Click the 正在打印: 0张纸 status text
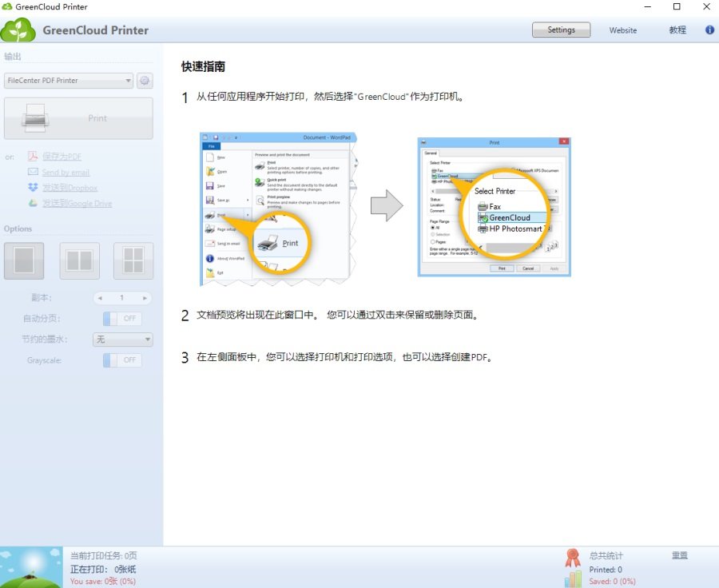 tap(103, 569)
